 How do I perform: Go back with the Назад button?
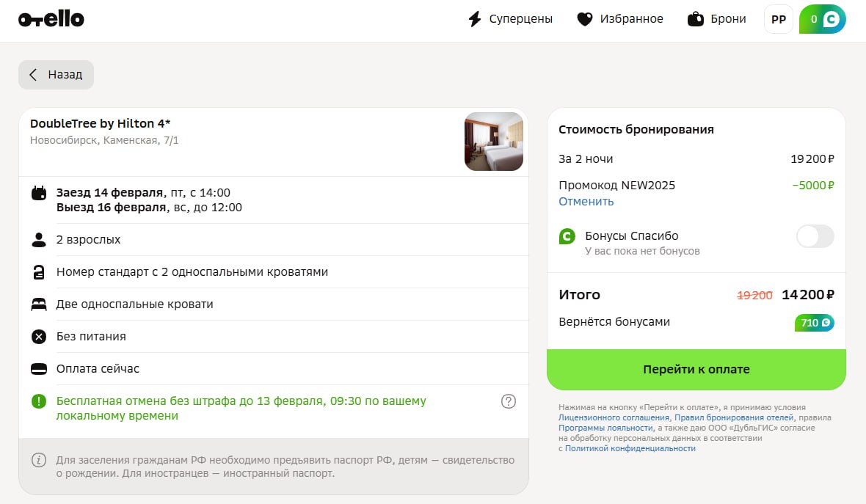[x=56, y=75]
